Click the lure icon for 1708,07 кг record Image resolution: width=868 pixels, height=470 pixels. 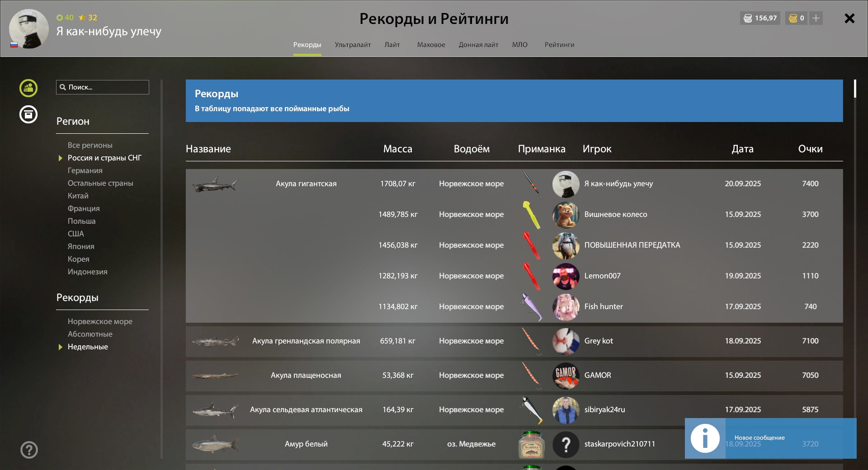click(x=532, y=184)
